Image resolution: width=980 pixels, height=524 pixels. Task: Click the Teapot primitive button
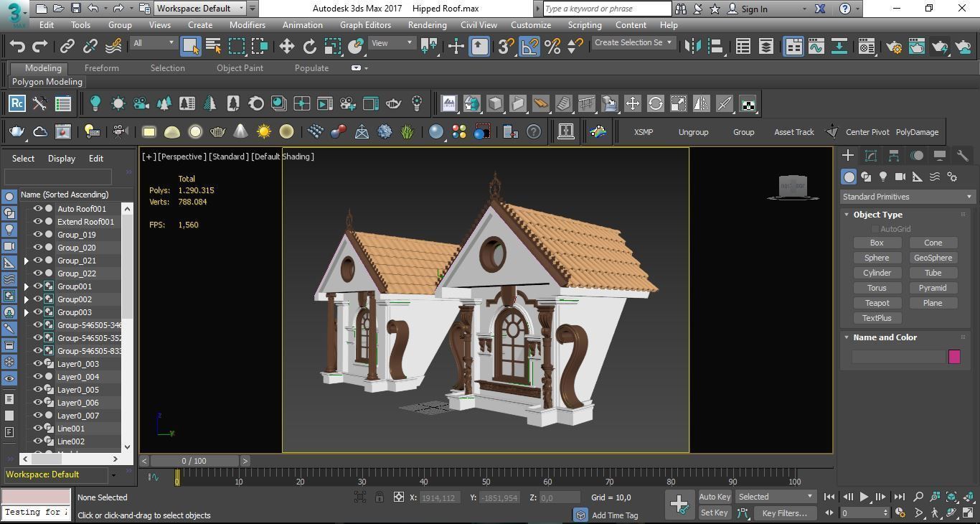tap(877, 303)
